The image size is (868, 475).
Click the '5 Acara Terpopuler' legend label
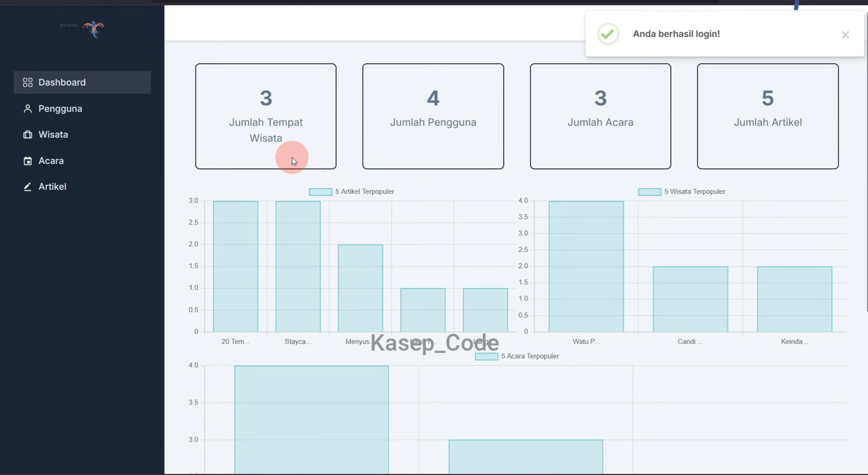530,356
